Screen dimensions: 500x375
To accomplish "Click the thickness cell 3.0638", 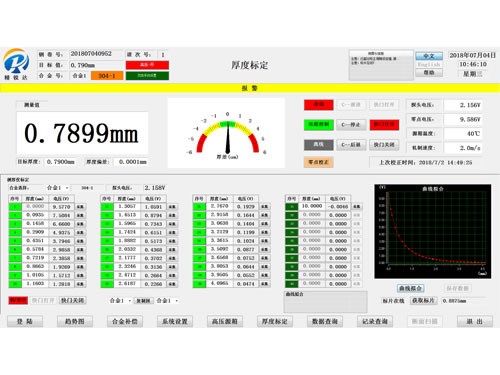I will [220, 223].
